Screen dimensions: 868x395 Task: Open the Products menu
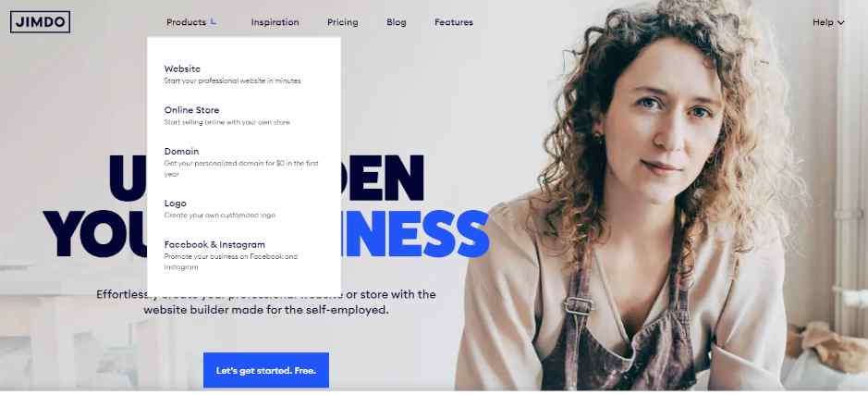coord(186,22)
